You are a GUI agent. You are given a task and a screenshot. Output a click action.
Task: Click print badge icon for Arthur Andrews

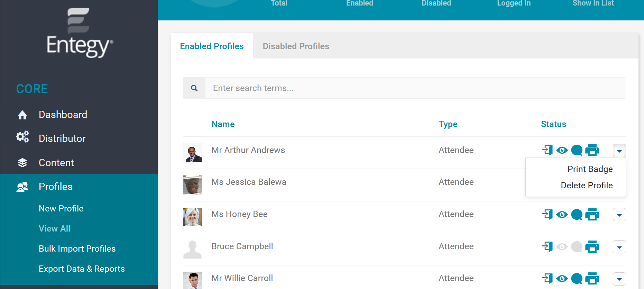[592, 150]
